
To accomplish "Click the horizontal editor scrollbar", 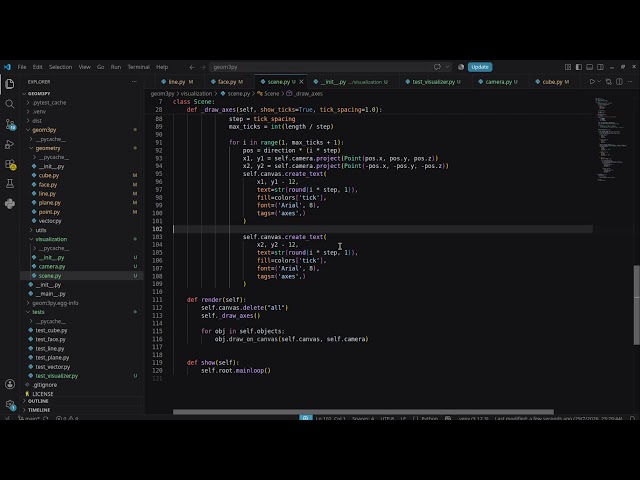I will pyautogui.click(x=363, y=412).
